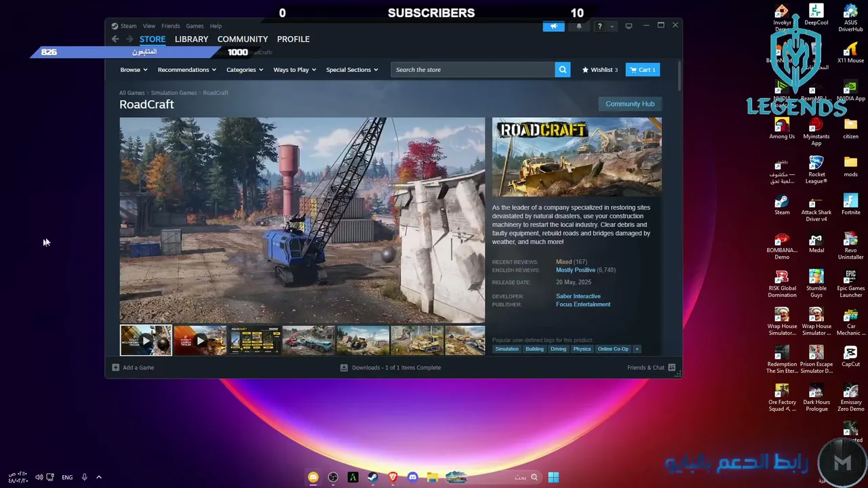868x488 pixels.
Task: Open OBS Studio from the taskbar
Action: [x=333, y=477]
